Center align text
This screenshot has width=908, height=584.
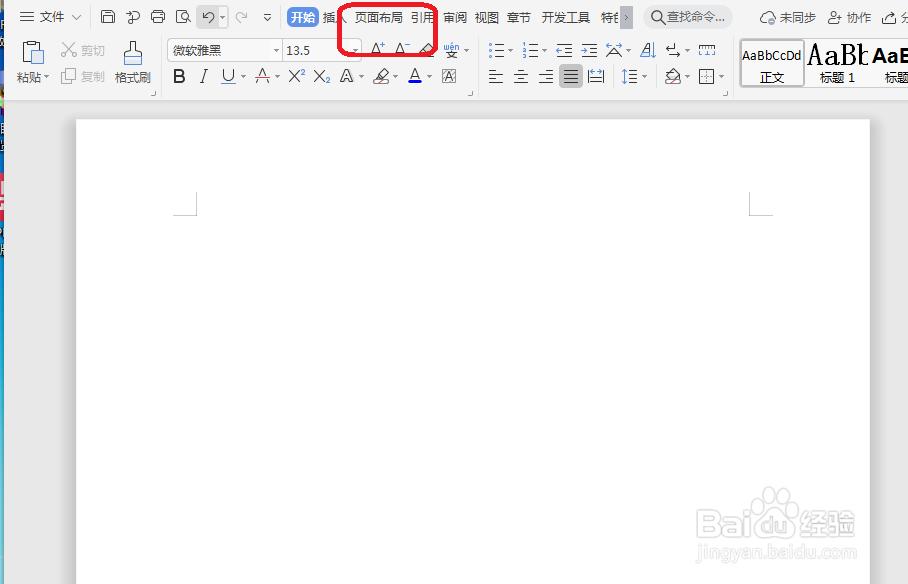tap(521, 76)
